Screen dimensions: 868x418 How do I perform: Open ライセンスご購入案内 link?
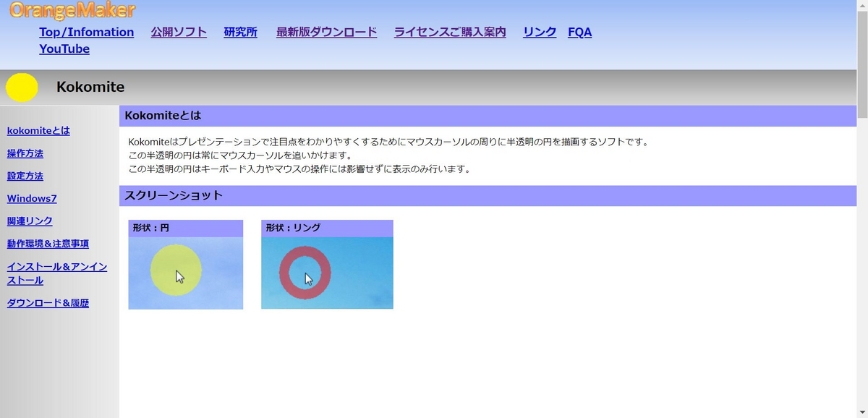(450, 32)
